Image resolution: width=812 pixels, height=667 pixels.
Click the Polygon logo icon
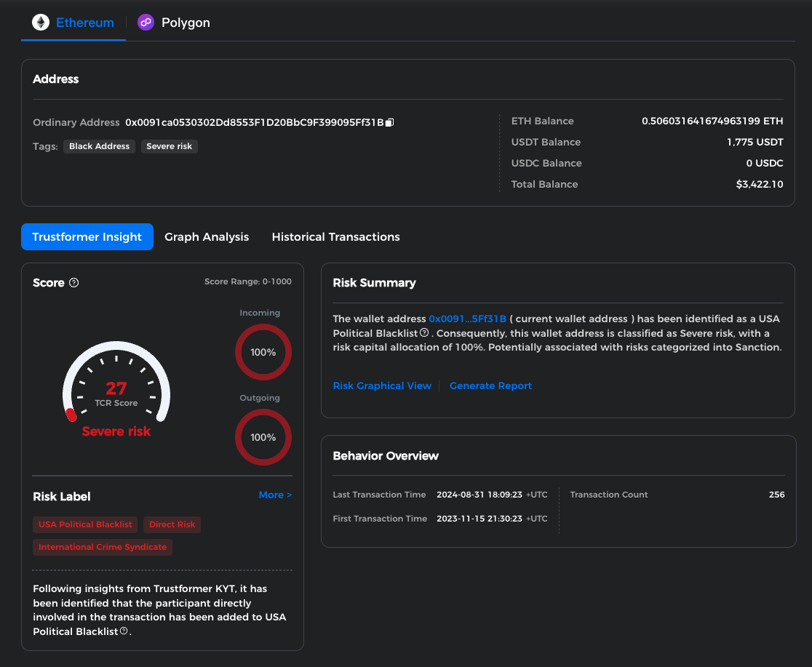[146, 23]
